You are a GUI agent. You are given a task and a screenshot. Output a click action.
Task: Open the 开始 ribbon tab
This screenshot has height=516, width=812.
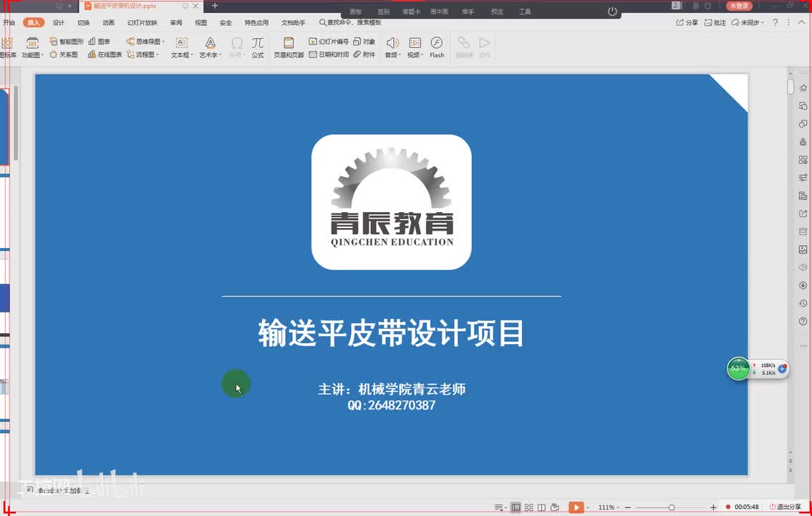click(x=9, y=22)
